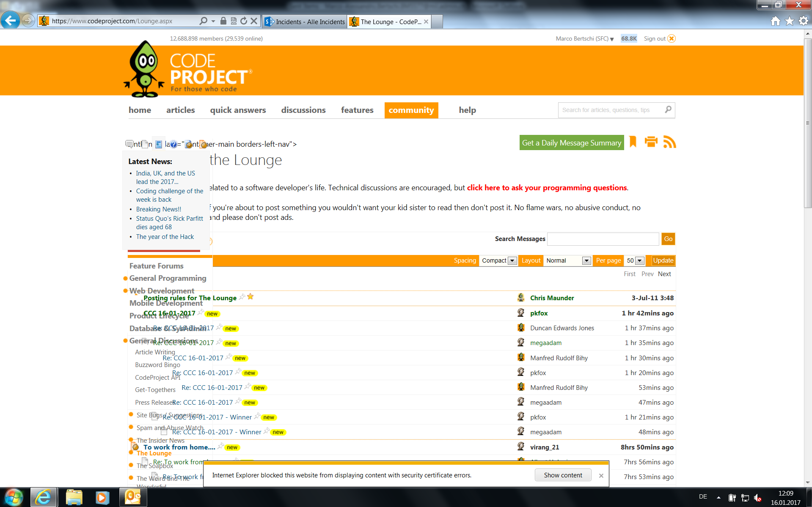Switch to the Incidents - Alle Incidents tab

click(305, 22)
